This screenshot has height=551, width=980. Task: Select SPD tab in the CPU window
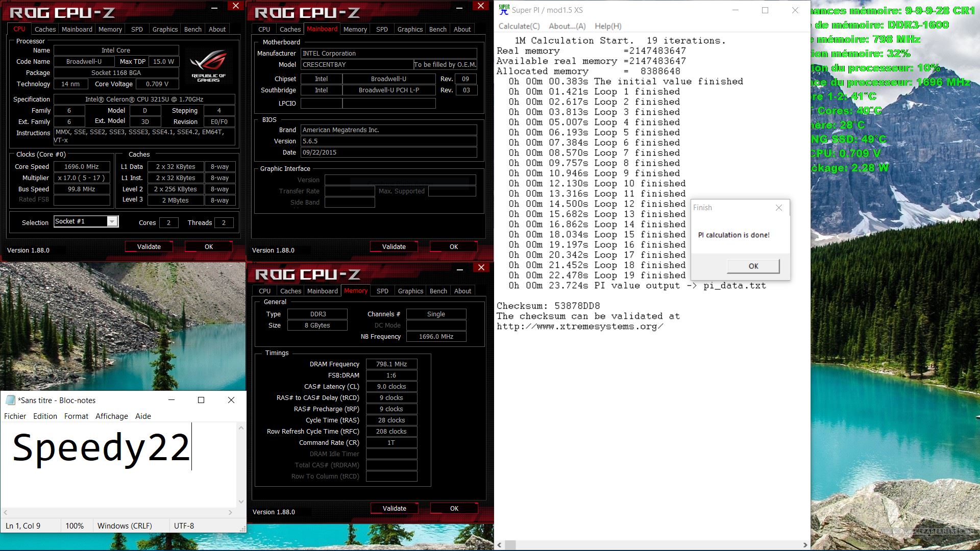tap(137, 30)
